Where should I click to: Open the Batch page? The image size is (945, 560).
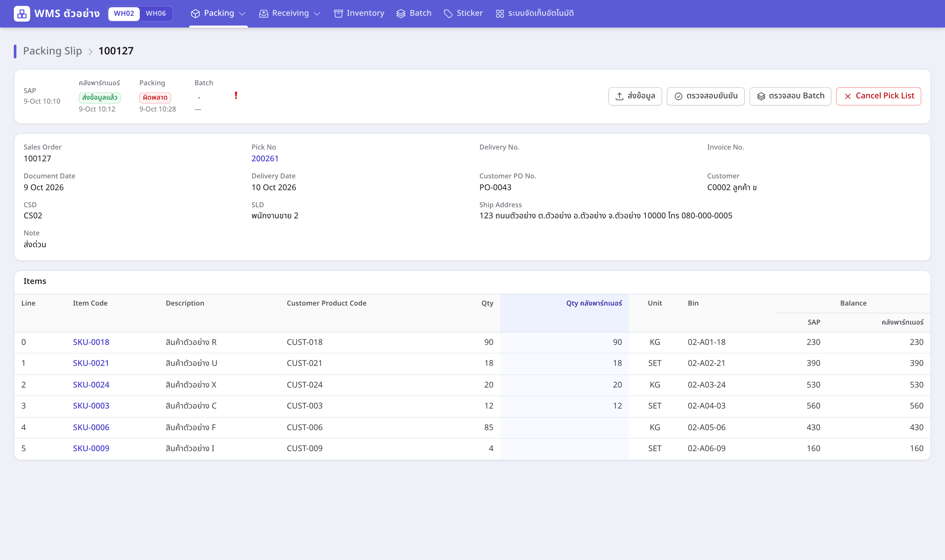click(413, 13)
